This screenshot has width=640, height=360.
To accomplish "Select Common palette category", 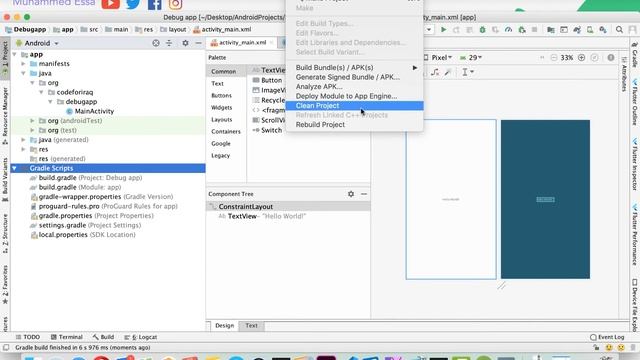I will pyautogui.click(x=224, y=71).
